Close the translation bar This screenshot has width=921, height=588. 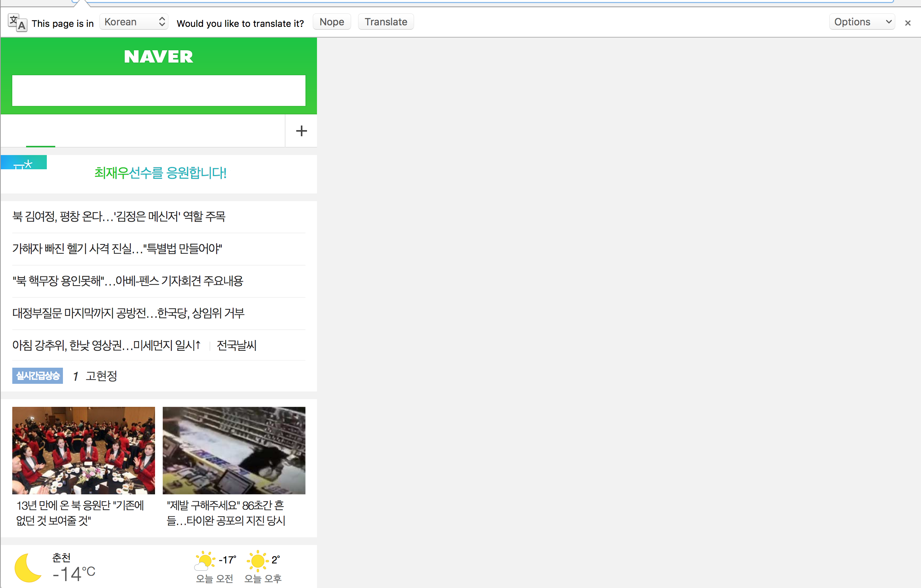click(908, 23)
